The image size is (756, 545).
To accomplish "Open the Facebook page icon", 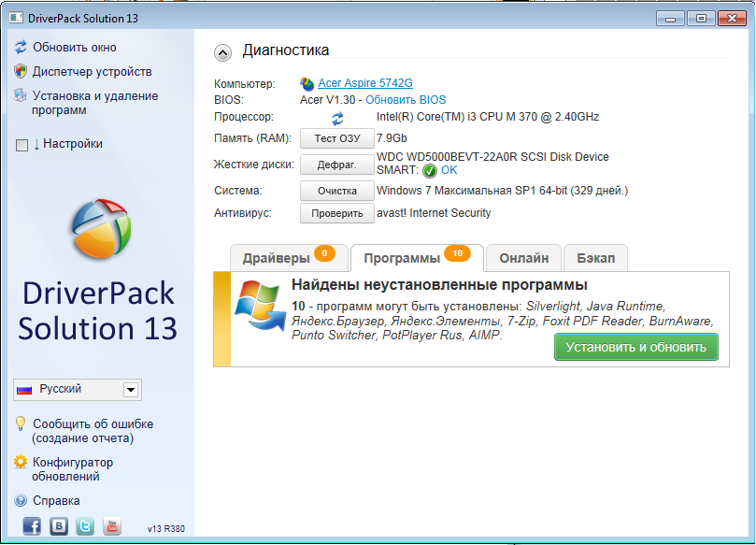I will (x=32, y=526).
